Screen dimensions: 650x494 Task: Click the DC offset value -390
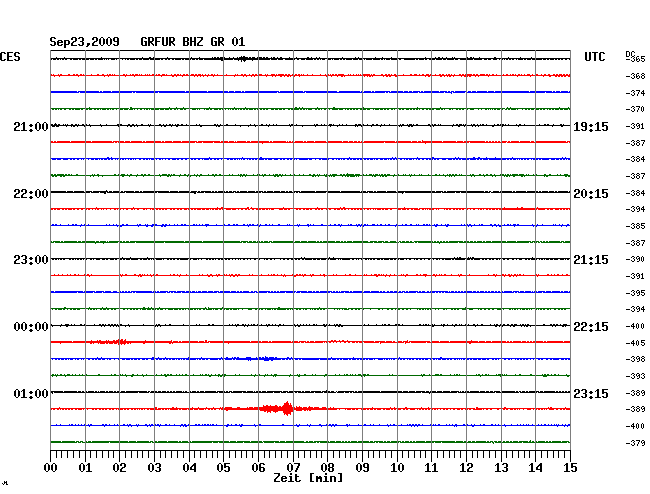coord(635,259)
